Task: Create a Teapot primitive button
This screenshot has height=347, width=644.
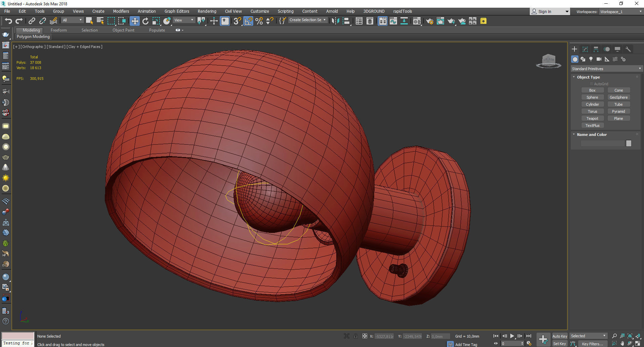Action: 592,118
